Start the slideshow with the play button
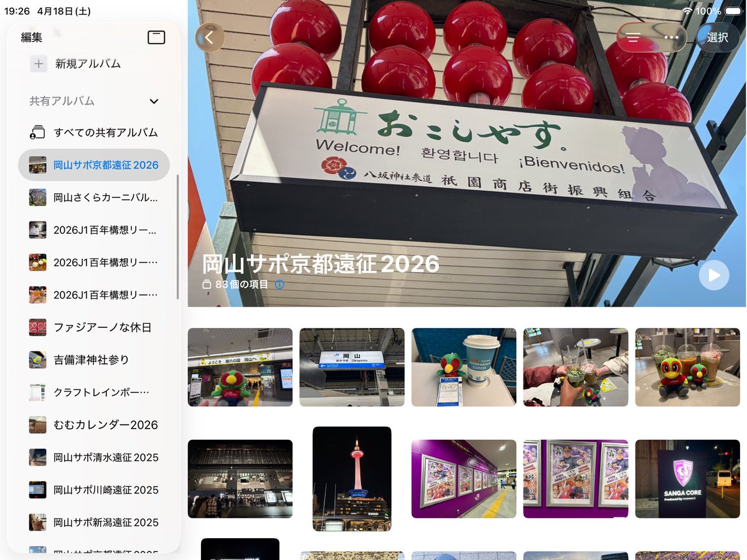Viewport: 747px width, 560px height. [x=713, y=275]
